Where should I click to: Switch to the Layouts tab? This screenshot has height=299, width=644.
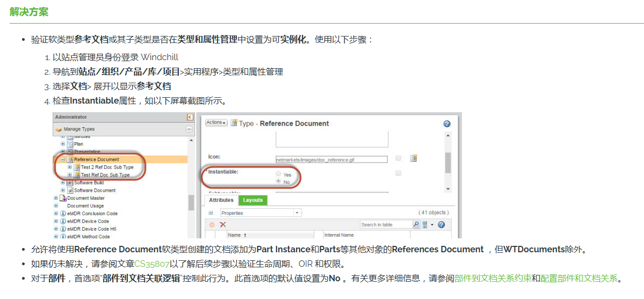pyautogui.click(x=252, y=200)
